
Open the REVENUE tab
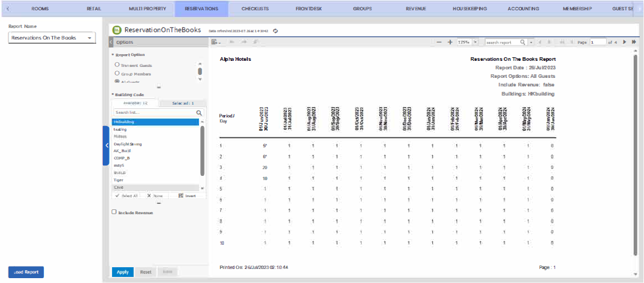click(416, 9)
